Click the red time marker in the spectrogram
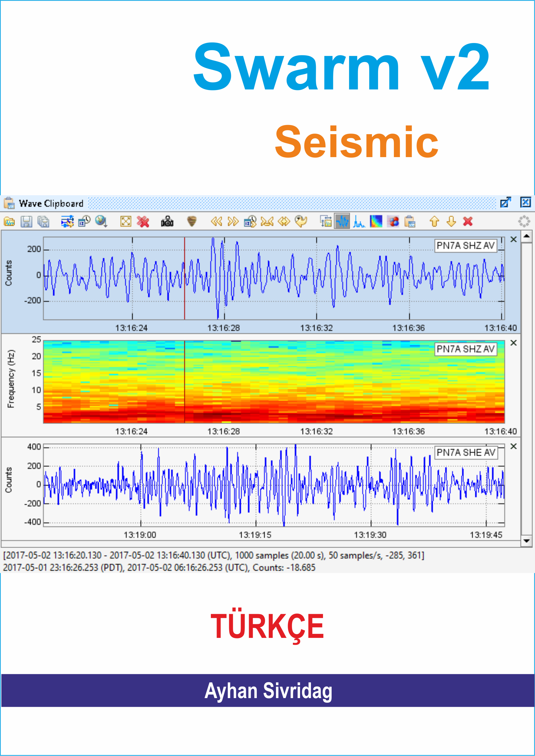This screenshot has width=535, height=756. [x=184, y=382]
